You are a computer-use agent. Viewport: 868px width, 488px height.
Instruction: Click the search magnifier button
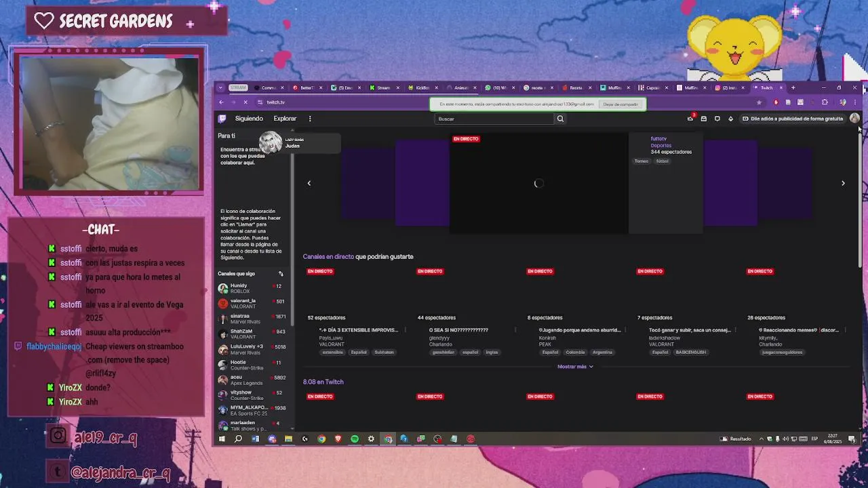560,119
